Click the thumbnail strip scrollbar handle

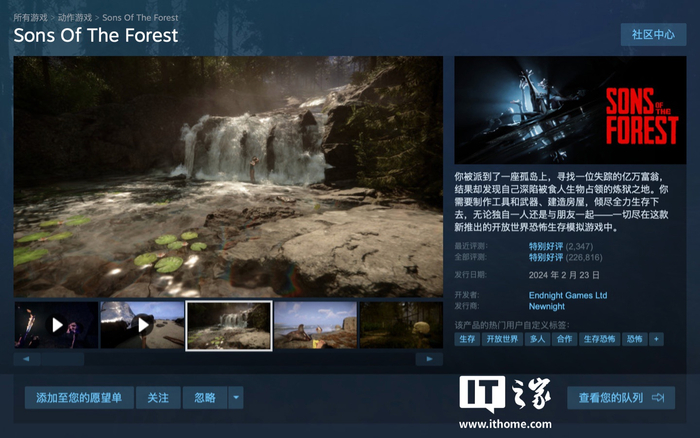click(x=62, y=359)
